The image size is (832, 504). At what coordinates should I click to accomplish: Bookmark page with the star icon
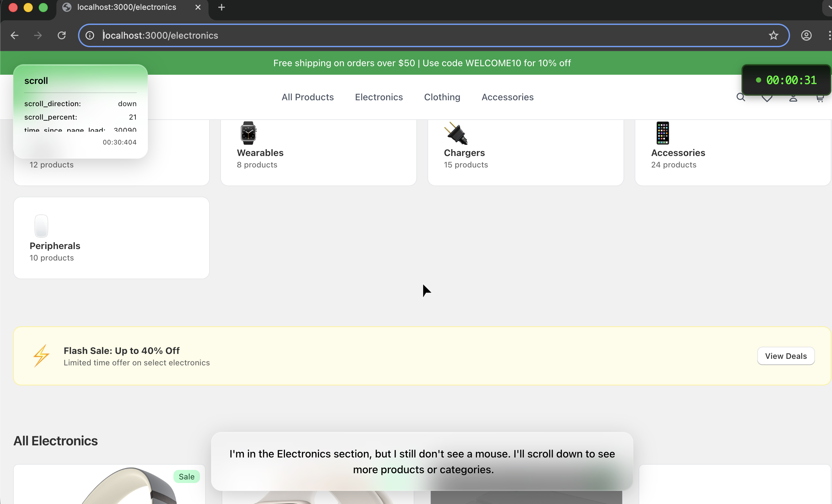(773, 35)
